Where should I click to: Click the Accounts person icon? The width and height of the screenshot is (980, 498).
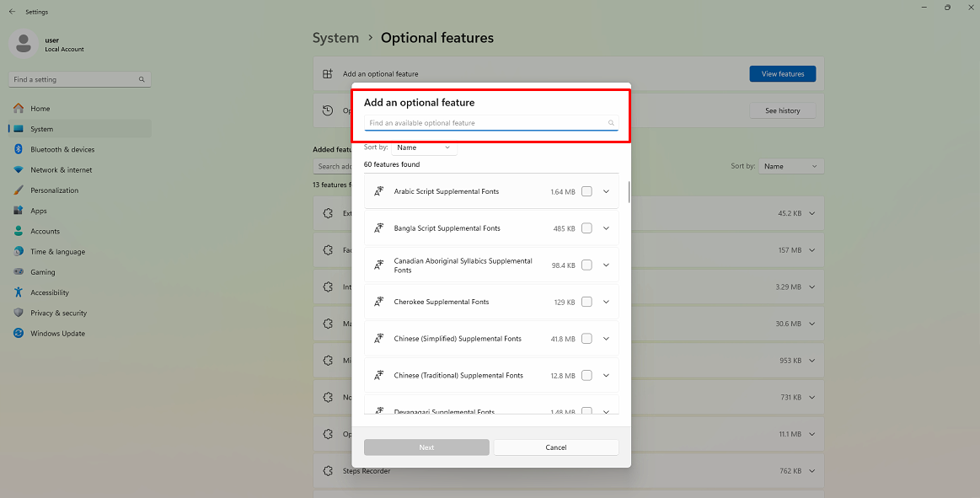coord(19,231)
